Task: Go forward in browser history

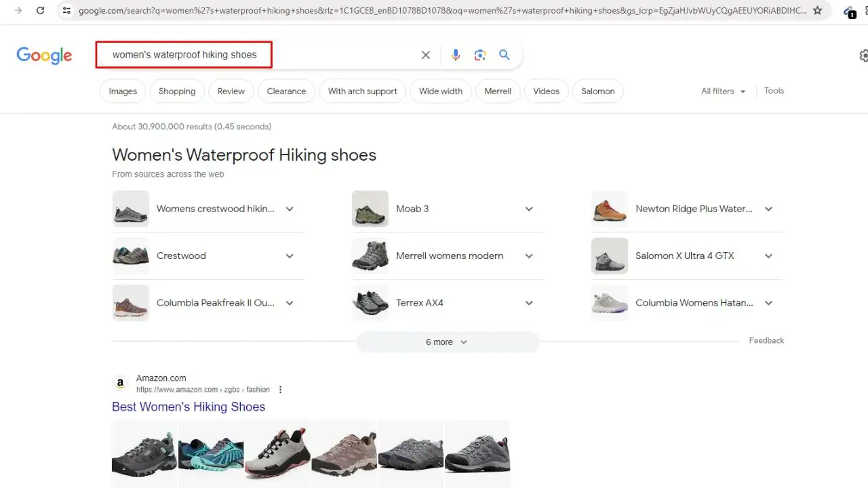Action: [18, 10]
